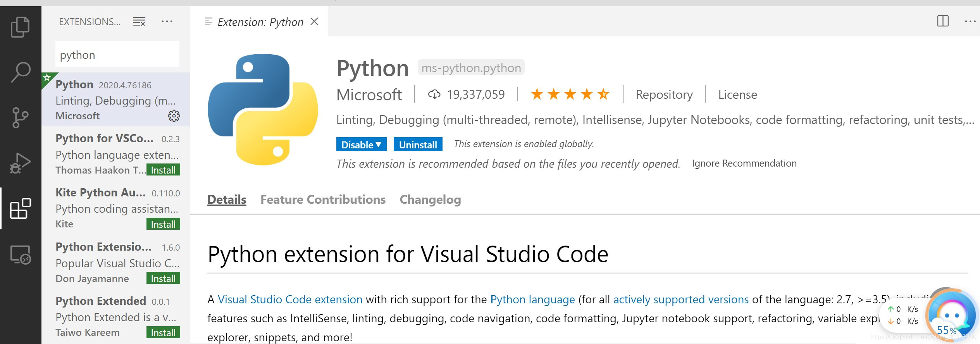Open Extensions panel more actions menu

tap(167, 21)
